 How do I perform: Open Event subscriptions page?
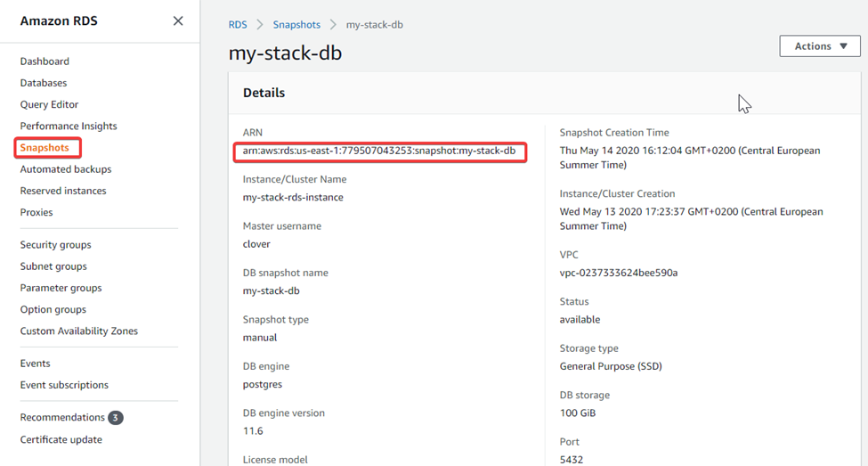64,385
